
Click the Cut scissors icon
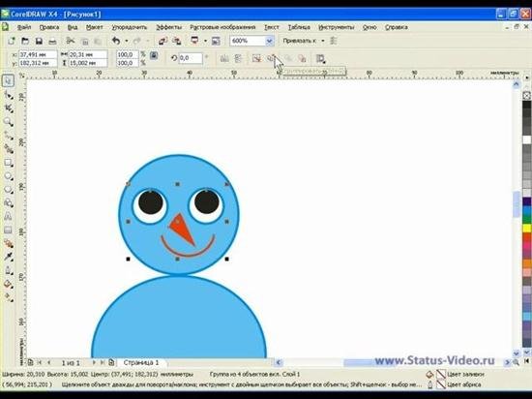point(71,41)
